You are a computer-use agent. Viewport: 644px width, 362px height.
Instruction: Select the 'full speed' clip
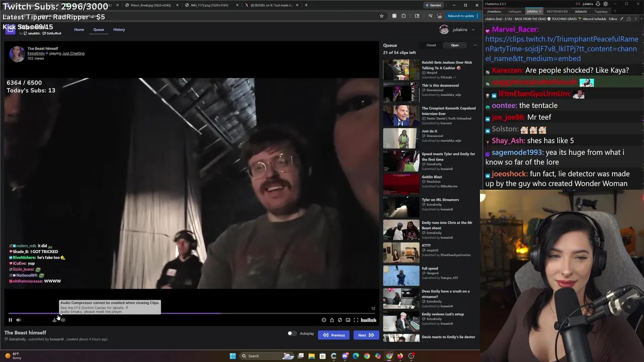429,276
